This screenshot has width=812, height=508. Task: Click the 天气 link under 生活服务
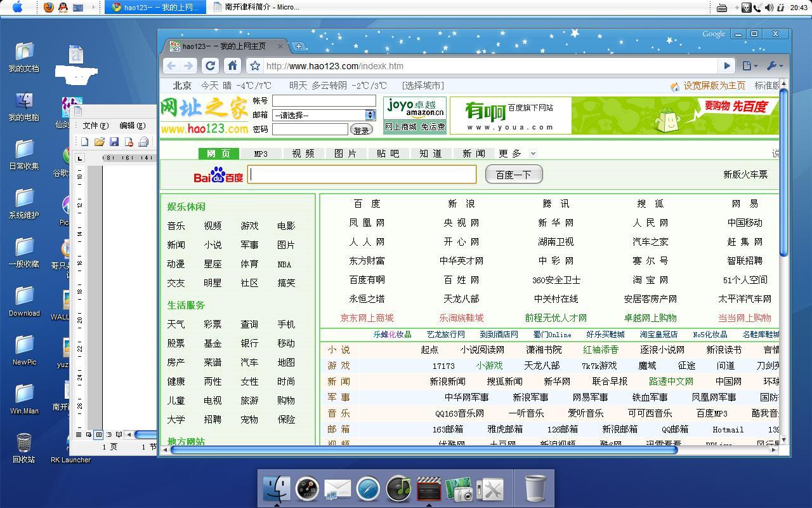point(176,324)
